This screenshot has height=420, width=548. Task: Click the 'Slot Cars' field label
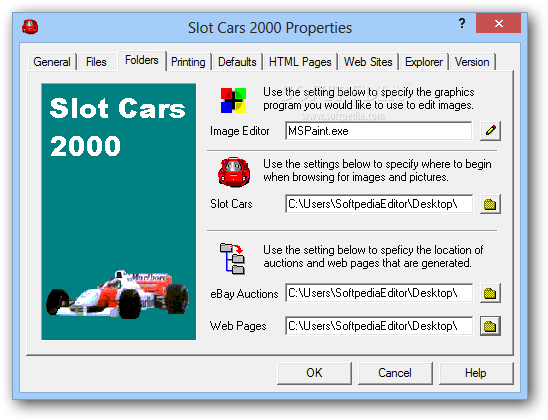coord(231,204)
